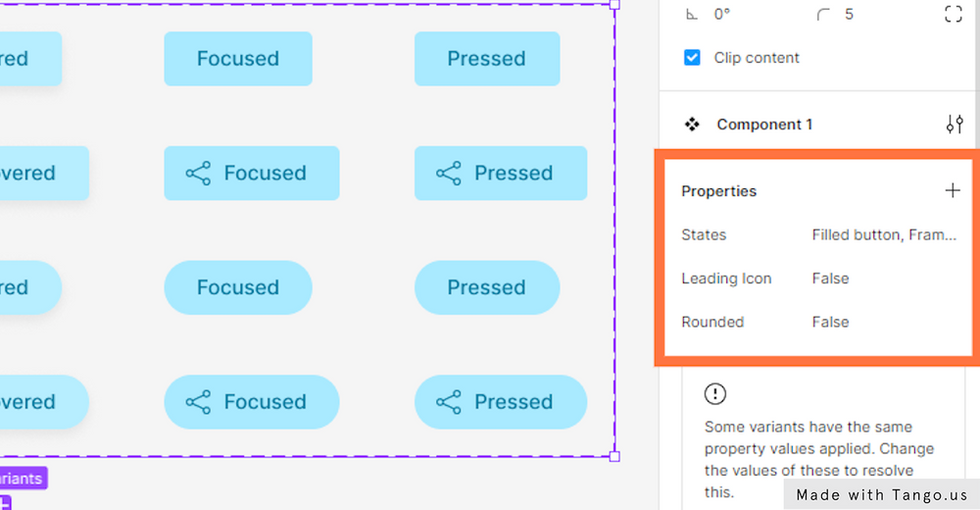Viewport: 980px width, 510px height.
Task: Select the Properties section header
Action: 719,191
